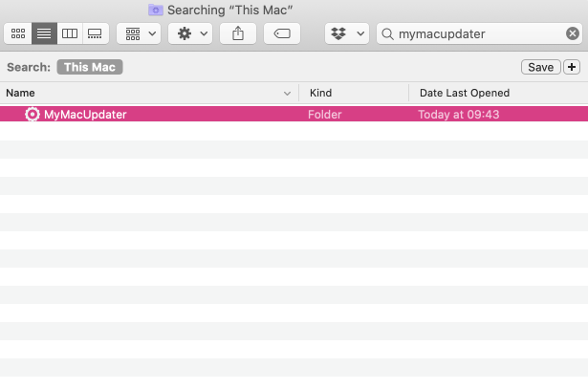The height and width of the screenshot is (389, 588).
Task: Switch to list view
Action: pos(44,33)
